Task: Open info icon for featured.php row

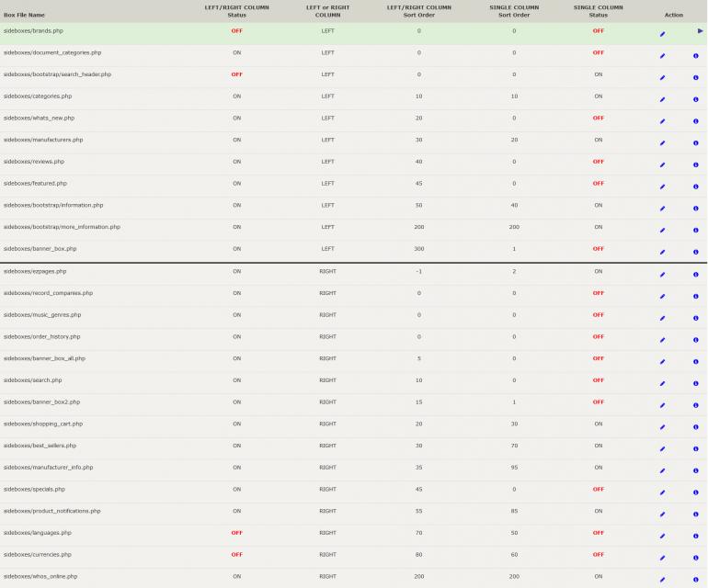Action: tap(696, 187)
